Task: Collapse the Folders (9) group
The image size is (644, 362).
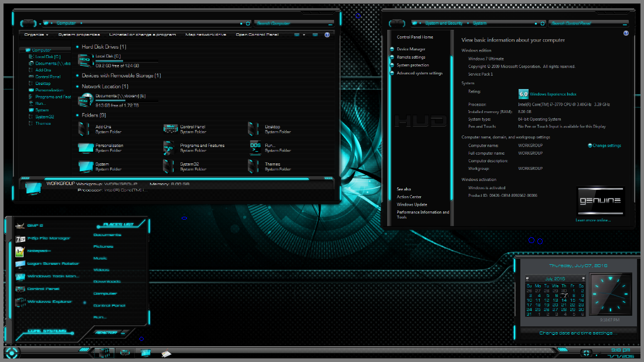Action: click(77, 115)
